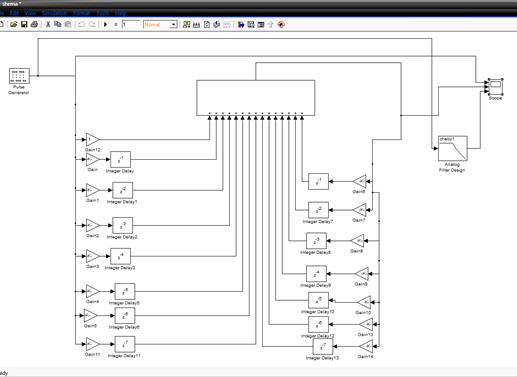The image size is (517, 377).
Task: Select the Scope block
Action: pyautogui.click(x=495, y=86)
